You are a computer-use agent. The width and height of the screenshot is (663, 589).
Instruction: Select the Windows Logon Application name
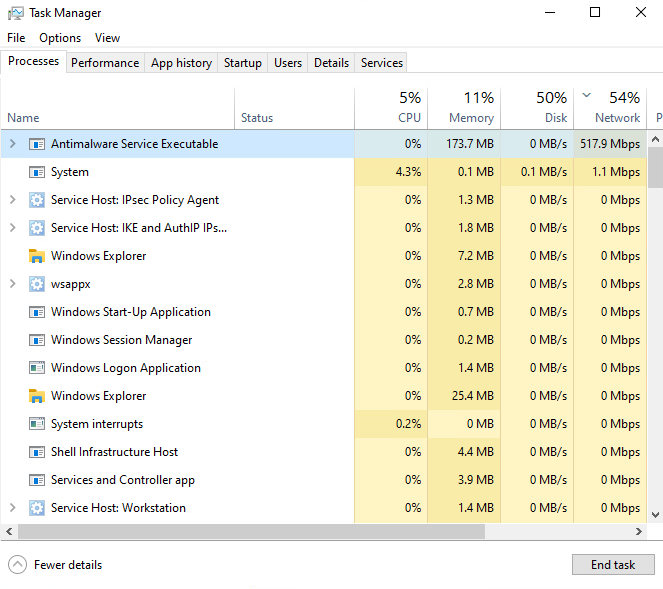[126, 368]
